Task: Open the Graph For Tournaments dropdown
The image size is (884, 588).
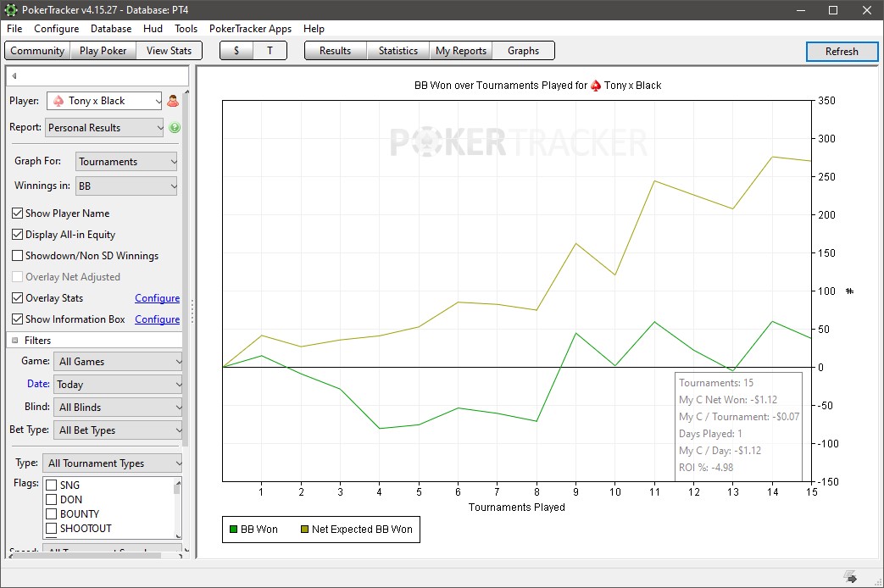Action: [x=126, y=162]
